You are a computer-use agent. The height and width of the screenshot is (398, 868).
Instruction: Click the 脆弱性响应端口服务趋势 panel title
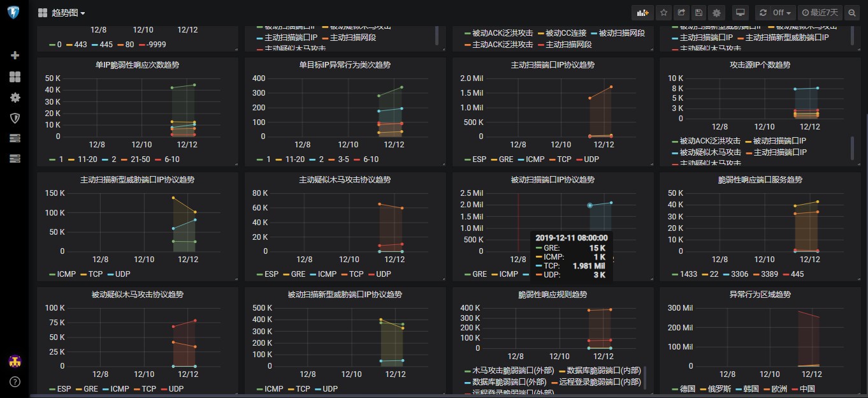[760, 179]
